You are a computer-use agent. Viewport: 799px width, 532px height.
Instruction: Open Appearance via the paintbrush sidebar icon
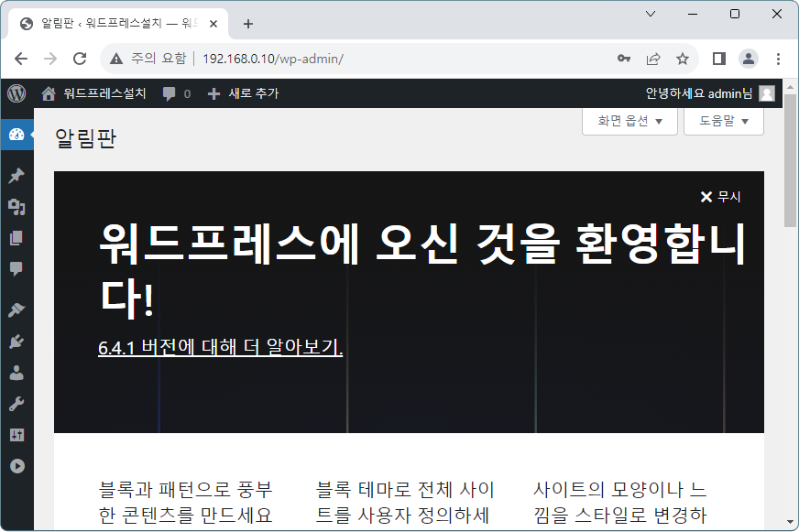pos(16,310)
